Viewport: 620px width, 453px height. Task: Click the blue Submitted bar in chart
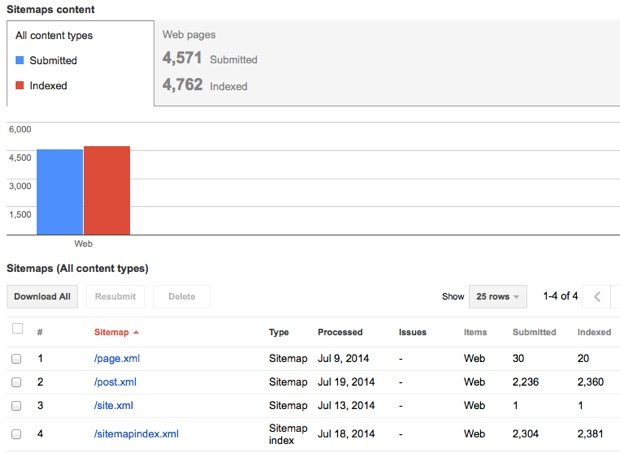tap(59, 191)
